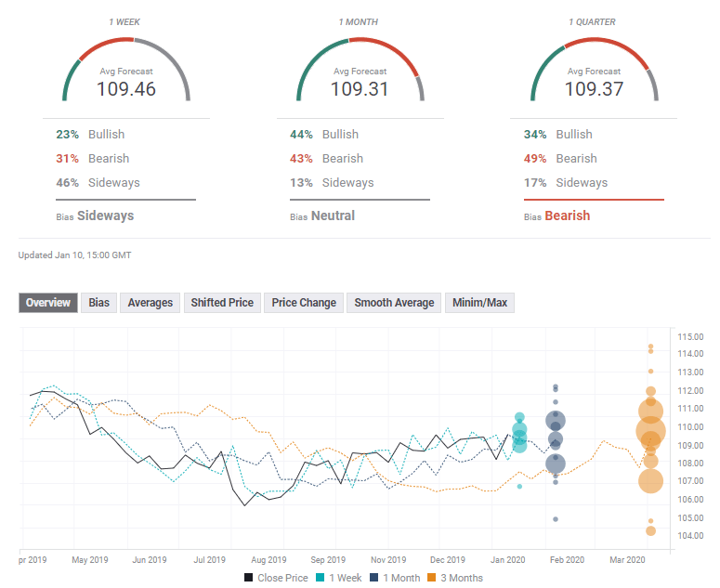Viewport: 720px width, 588px height.
Task: Select the Minim/Max tab
Action: (480, 303)
